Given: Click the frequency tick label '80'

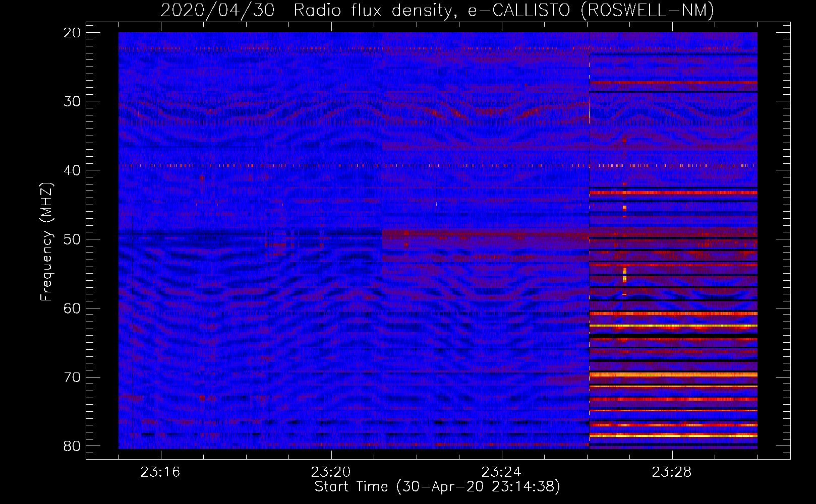Looking at the screenshot, I should coord(73,446).
